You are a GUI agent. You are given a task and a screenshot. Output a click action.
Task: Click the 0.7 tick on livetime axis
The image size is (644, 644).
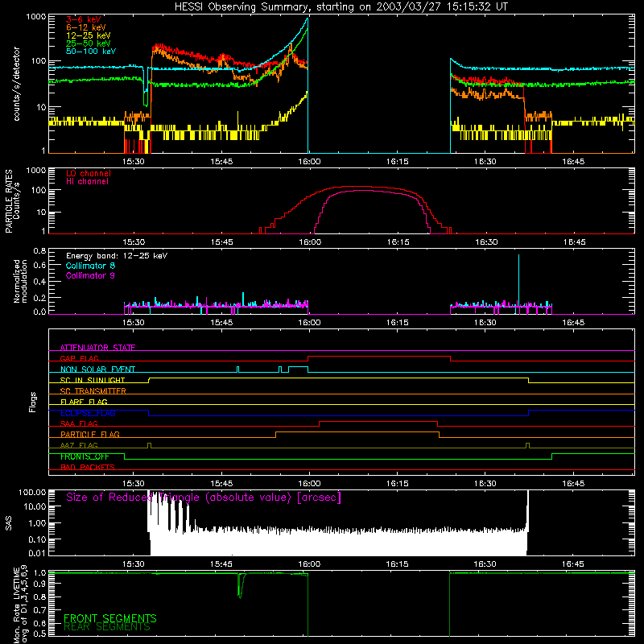pos(39,610)
